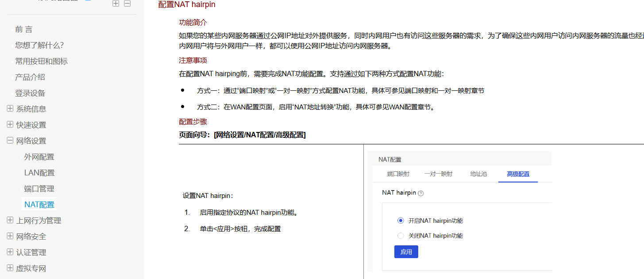Collapse the 网络设置 tree node
The width and height of the screenshot is (644, 279).
(10, 141)
